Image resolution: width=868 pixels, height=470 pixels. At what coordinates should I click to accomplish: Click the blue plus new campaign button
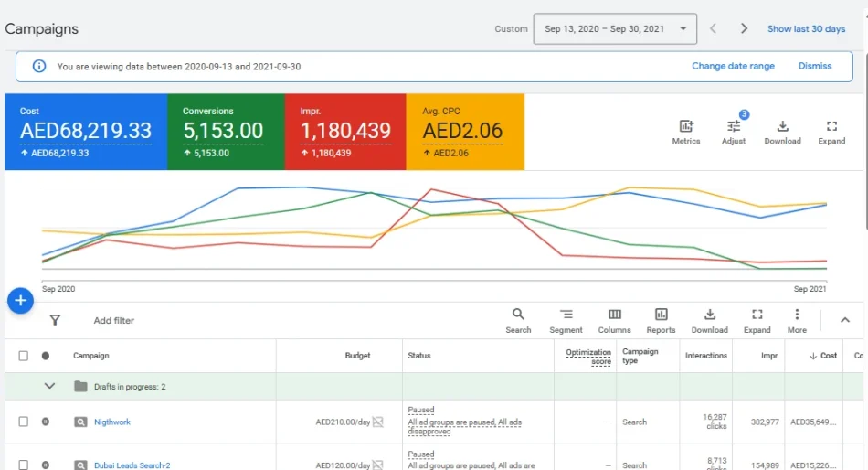[x=20, y=301]
